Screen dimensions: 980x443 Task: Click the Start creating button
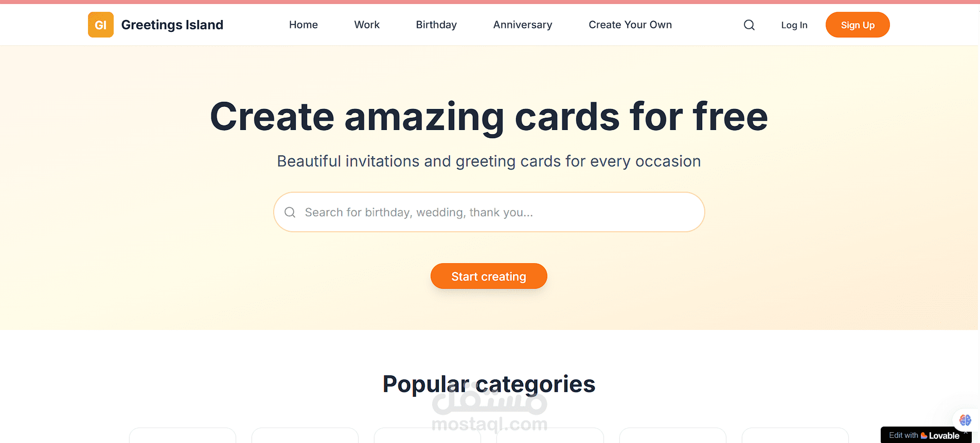pos(489,276)
